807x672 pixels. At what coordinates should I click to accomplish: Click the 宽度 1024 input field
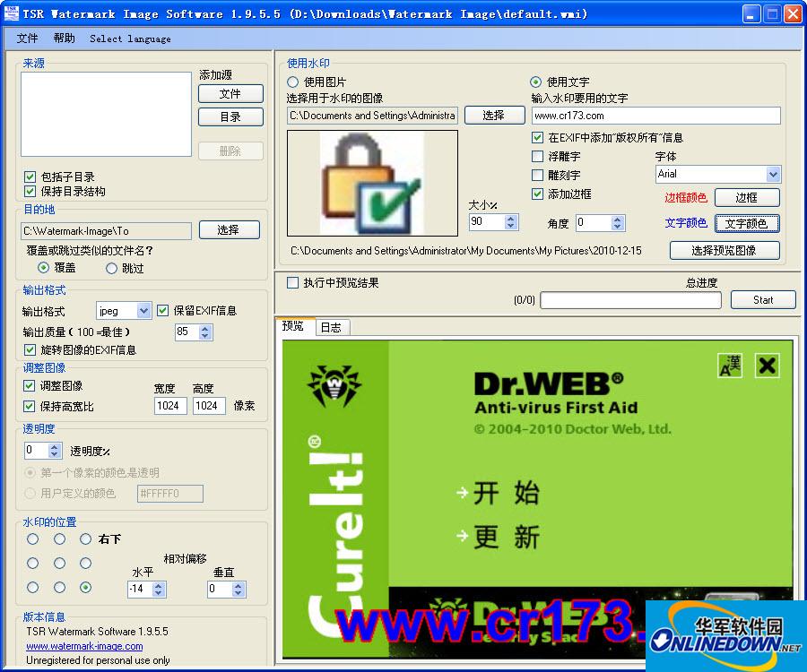pos(170,406)
